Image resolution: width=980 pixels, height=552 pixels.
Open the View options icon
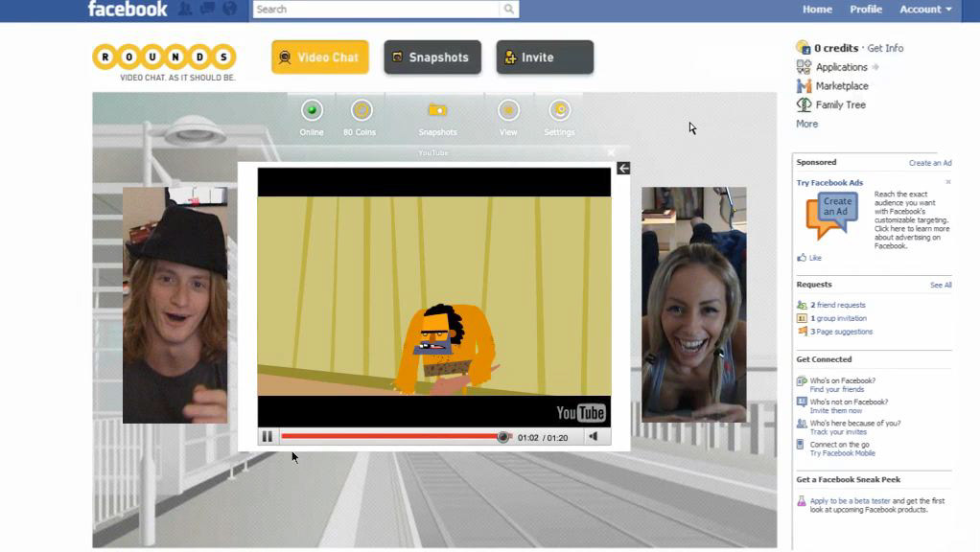(508, 110)
